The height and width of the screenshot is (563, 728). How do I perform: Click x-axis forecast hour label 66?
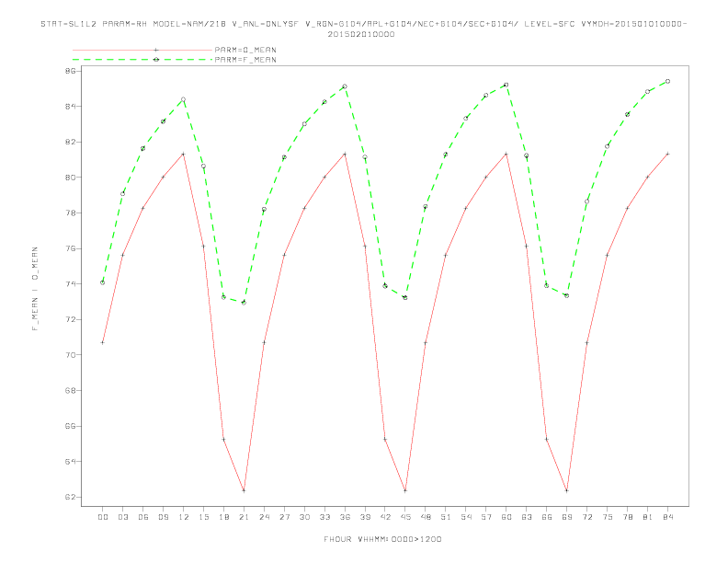pos(547,517)
